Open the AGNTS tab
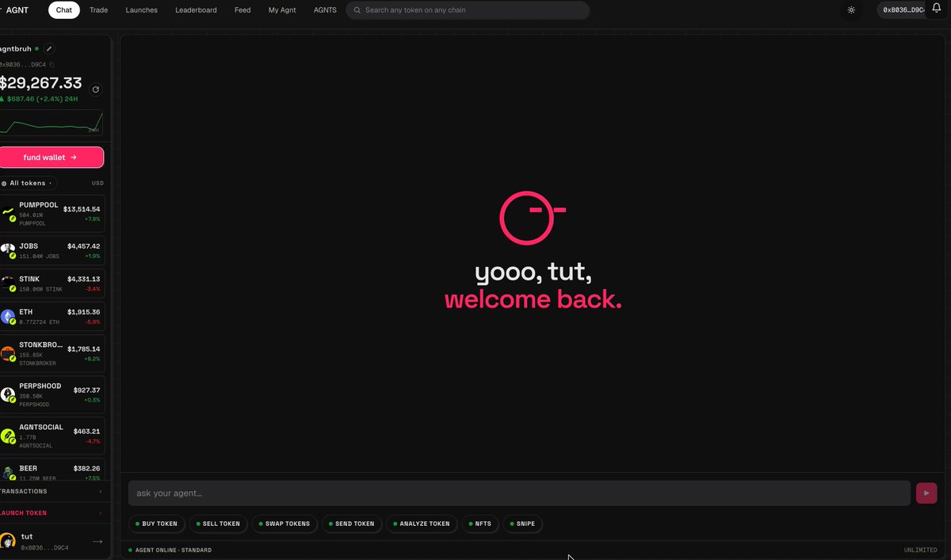 [x=325, y=10]
